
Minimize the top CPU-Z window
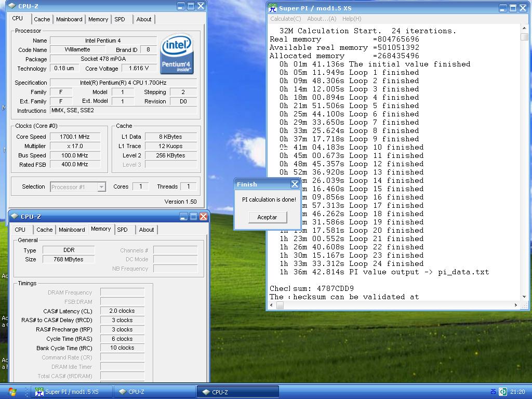(x=181, y=6)
